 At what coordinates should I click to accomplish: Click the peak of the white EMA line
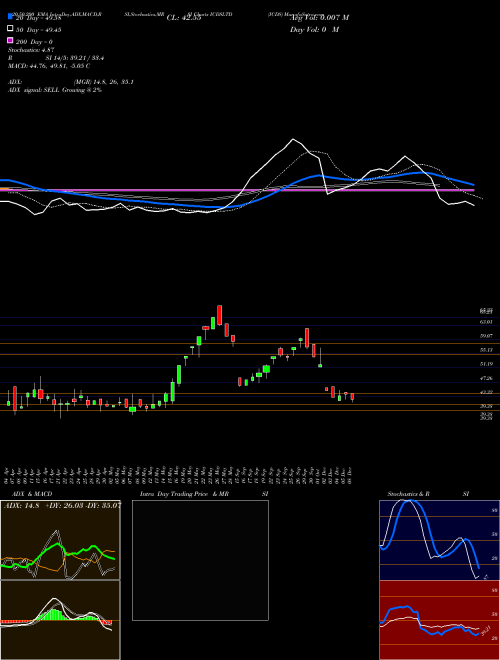293,139
